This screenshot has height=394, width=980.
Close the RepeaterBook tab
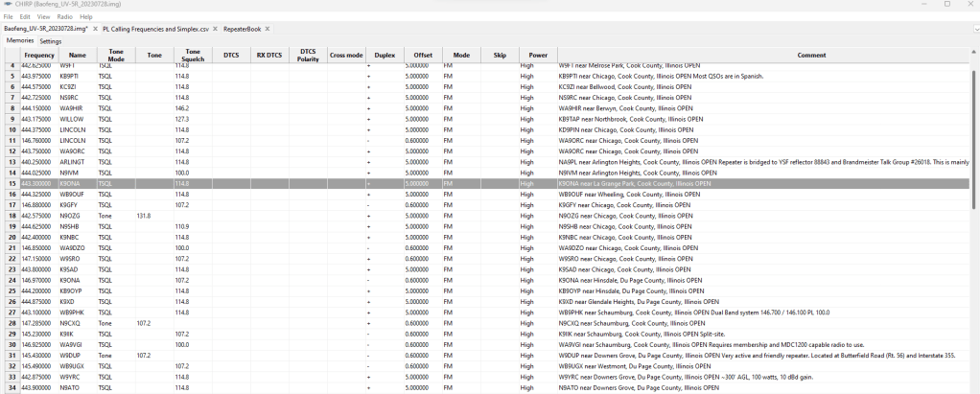tap(268, 30)
